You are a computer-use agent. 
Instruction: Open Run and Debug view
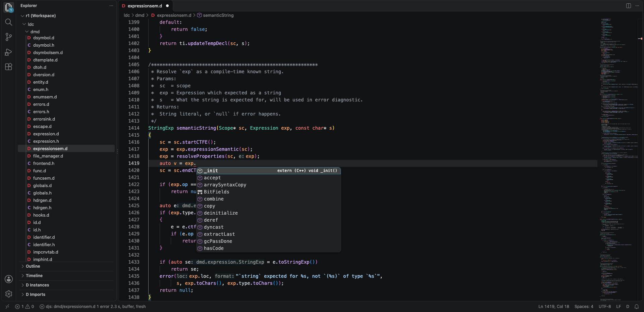pos(9,52)
